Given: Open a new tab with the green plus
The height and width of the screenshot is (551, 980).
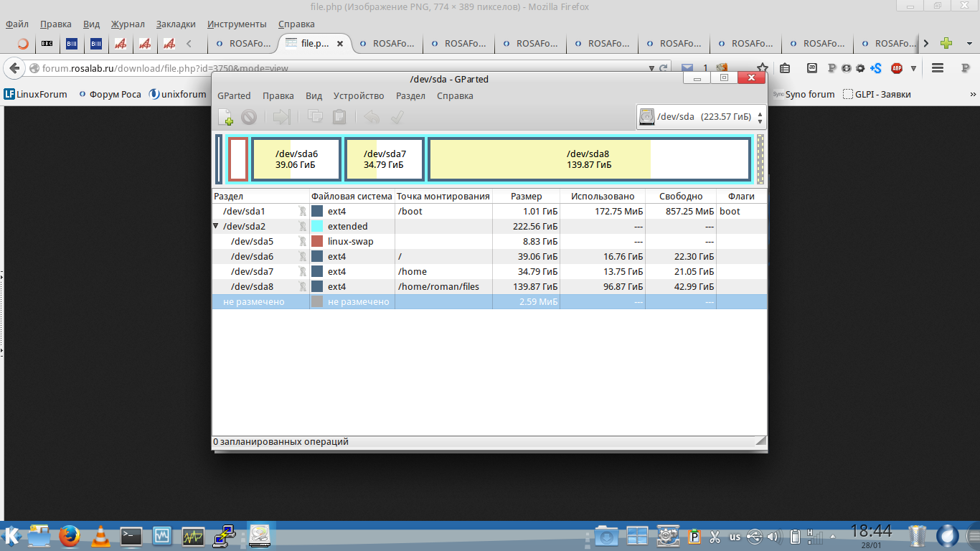Looking at the screenshot, I should pyautogui.click(x=946, y=43).
